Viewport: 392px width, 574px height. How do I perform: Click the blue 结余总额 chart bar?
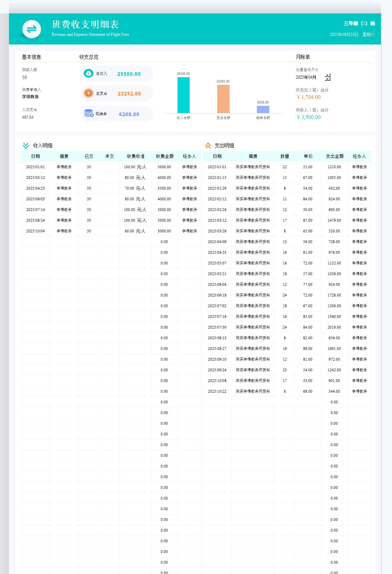(x=263, y=109)
